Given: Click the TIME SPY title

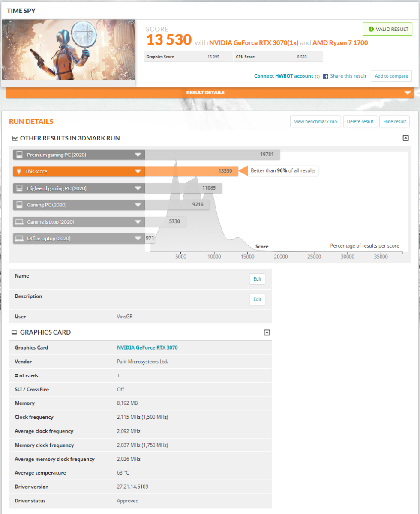Looking at the screenshot, I should (x=21, y=11).
